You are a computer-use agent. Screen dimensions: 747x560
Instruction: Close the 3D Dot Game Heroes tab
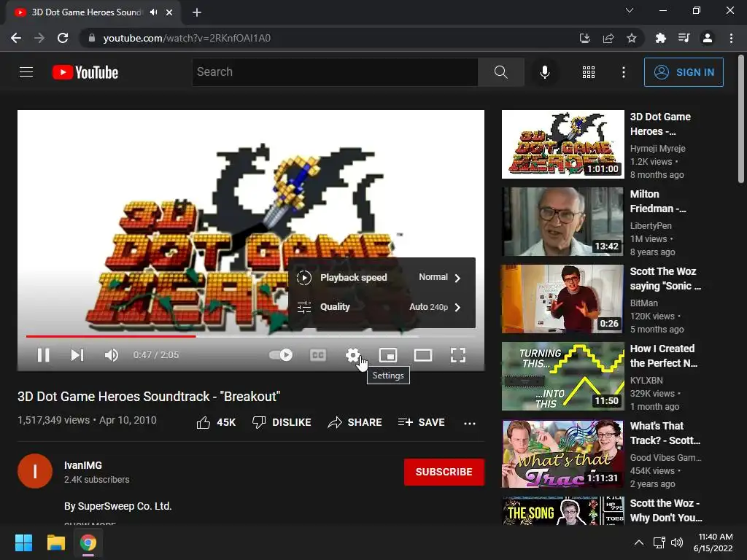(169, 12)
